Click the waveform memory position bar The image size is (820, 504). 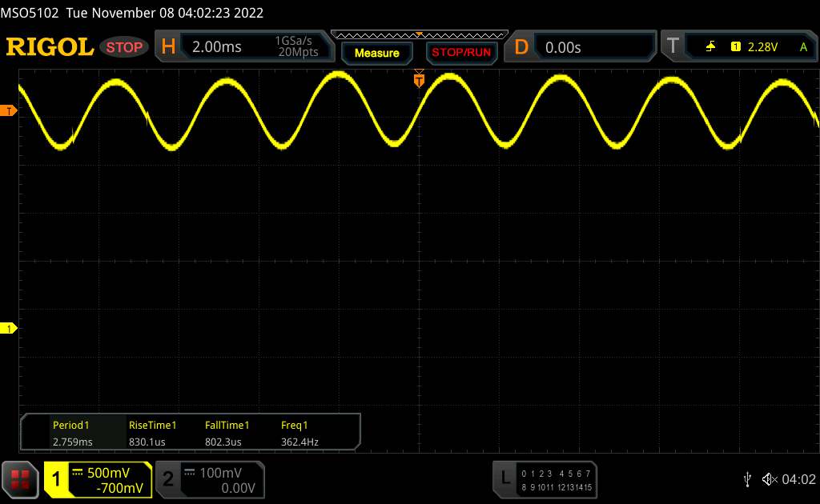point(420,35)
